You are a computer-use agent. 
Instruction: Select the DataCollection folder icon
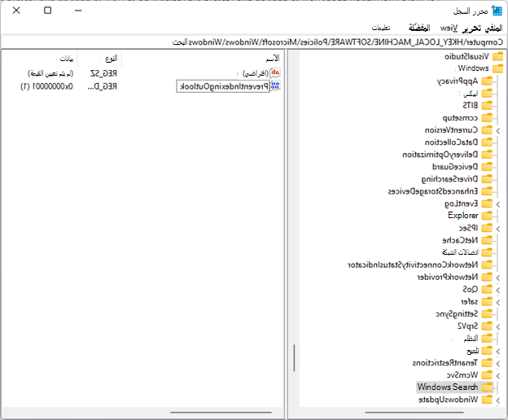click(487, 142)
